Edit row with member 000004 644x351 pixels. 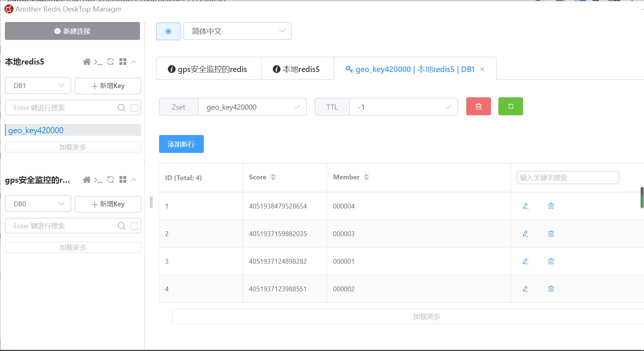point(526,206)
